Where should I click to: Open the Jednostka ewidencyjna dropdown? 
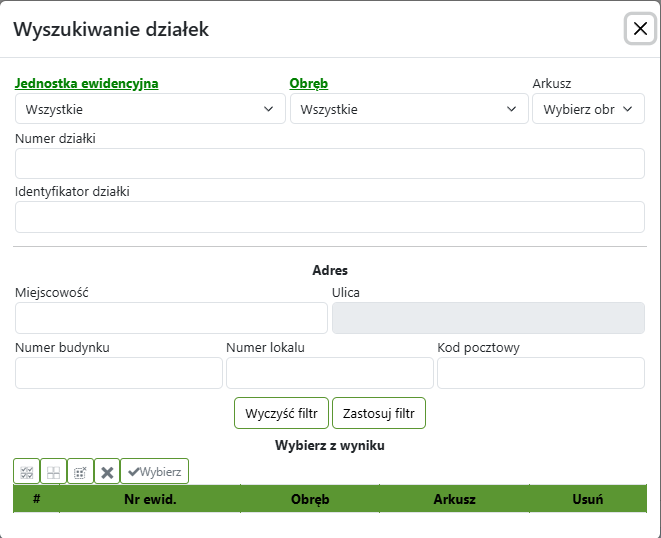pos(150,109)
